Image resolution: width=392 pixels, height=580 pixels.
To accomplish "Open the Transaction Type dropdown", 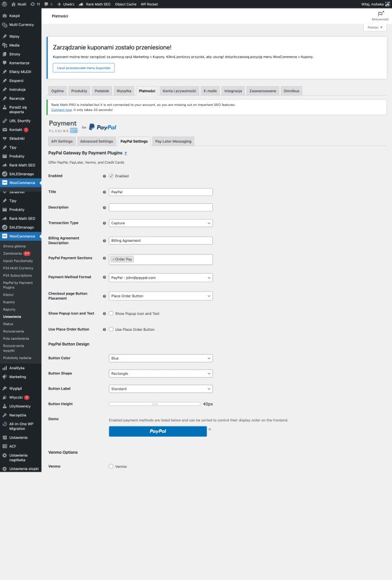I will (x=160, y=223).
